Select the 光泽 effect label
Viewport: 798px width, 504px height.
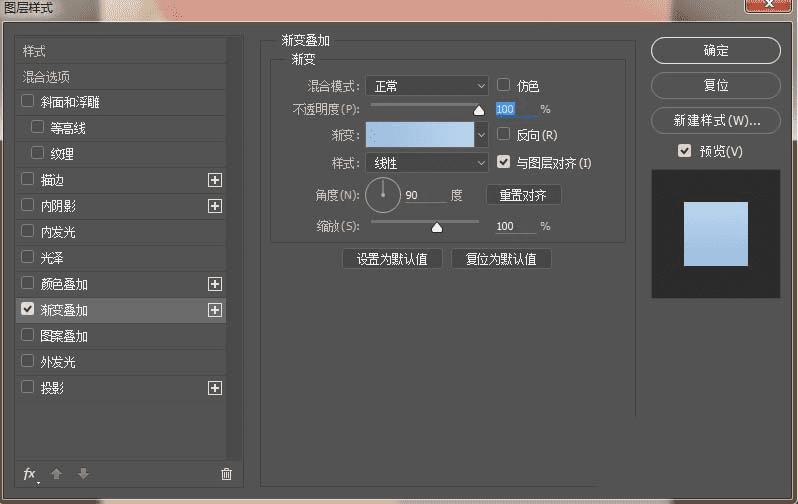(52, 258)
